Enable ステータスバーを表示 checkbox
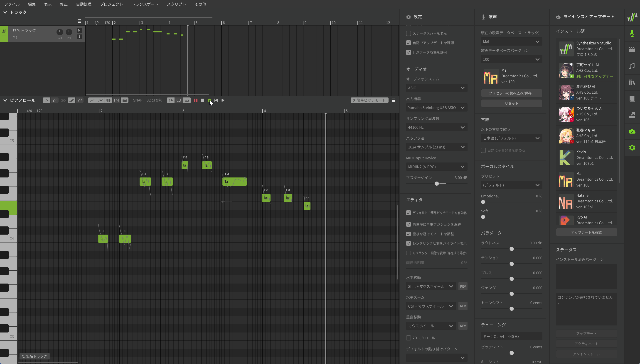Image resolution: width=640 pixels, height=364 pixels. pyautogui.click(x=409, y=33)
